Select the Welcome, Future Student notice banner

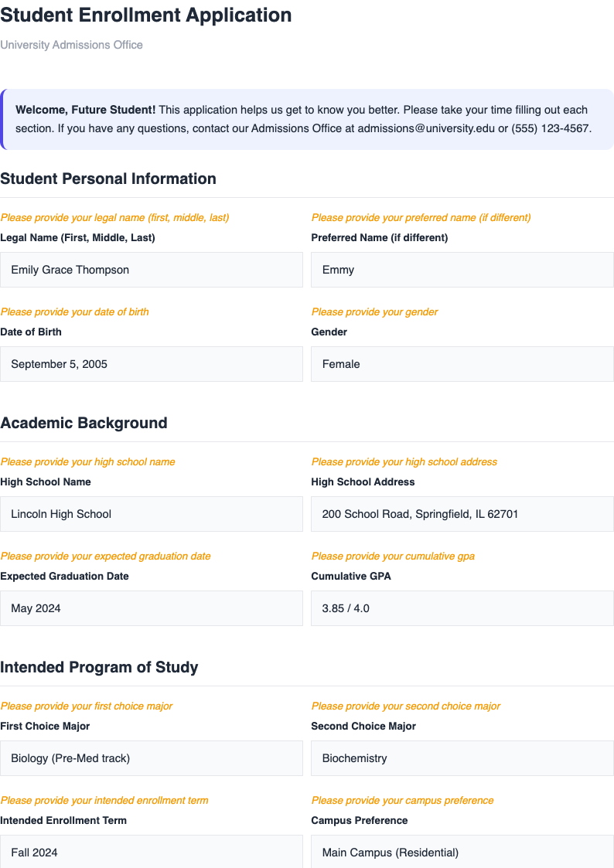307,118
